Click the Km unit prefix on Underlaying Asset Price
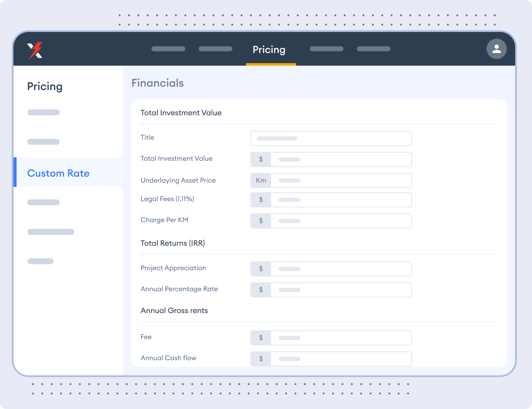 coord(261,180)
